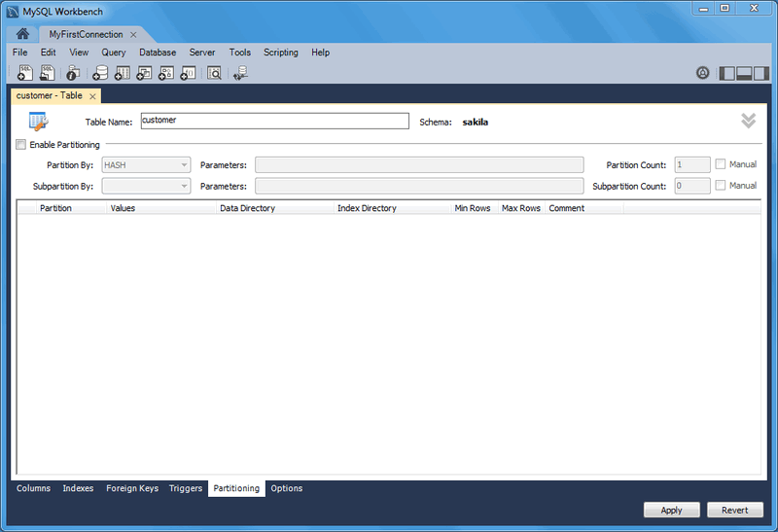Open the Subpartition By dropdown
Image resolution: width=778 pixels, height=532 pixels.
pyautogui.click(x=146, y=186)
